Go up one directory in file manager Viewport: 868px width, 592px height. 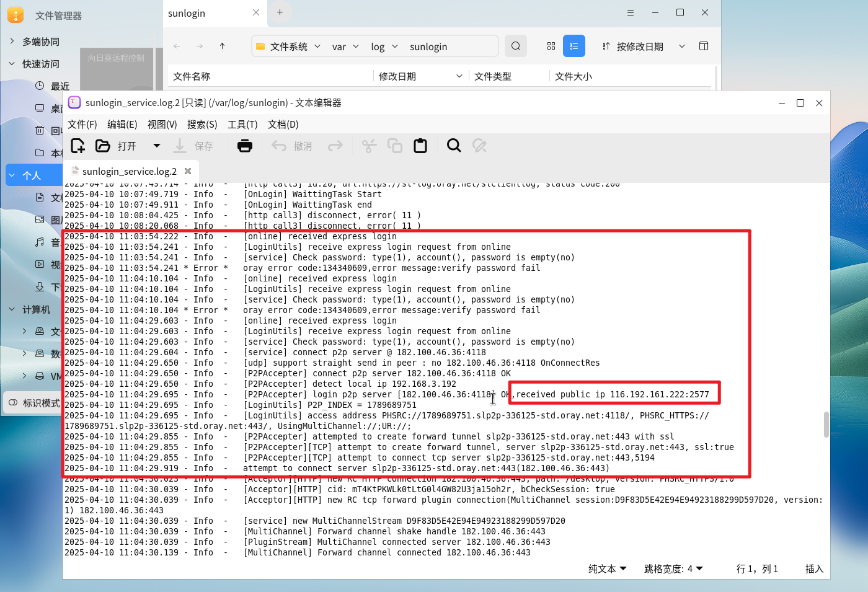point(222,46)
